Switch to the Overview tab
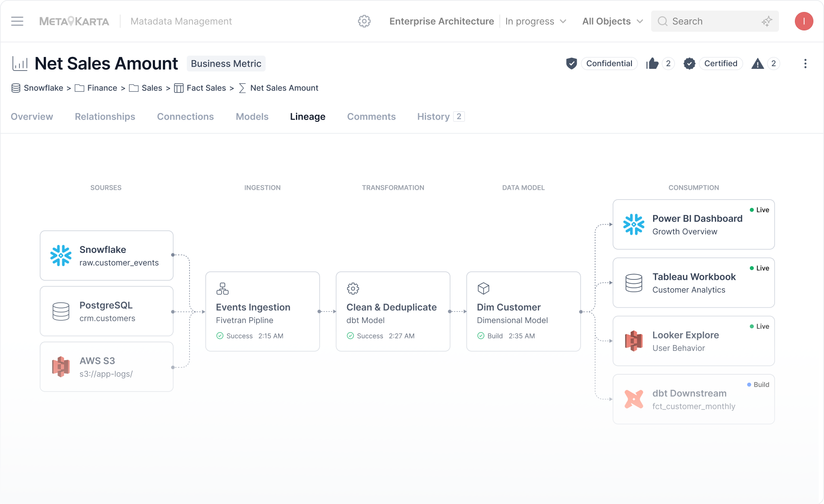Screen dimensions: 824x504 (x=32, y=117)
